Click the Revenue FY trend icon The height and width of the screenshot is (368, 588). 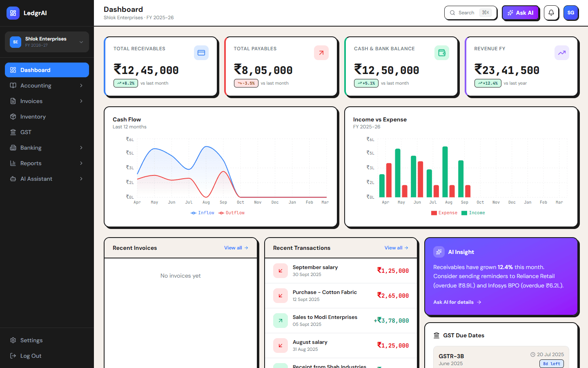coord(562,53)
